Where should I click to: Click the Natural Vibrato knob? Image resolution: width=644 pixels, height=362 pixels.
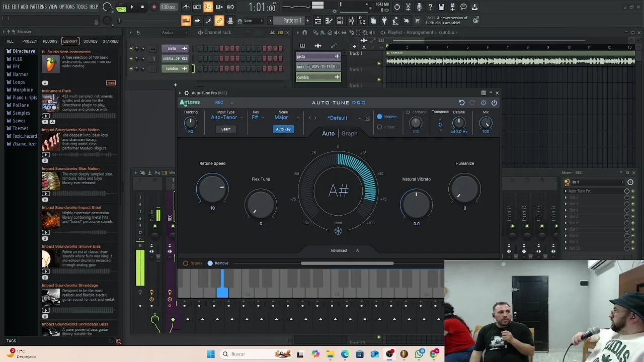coord(416,204)
